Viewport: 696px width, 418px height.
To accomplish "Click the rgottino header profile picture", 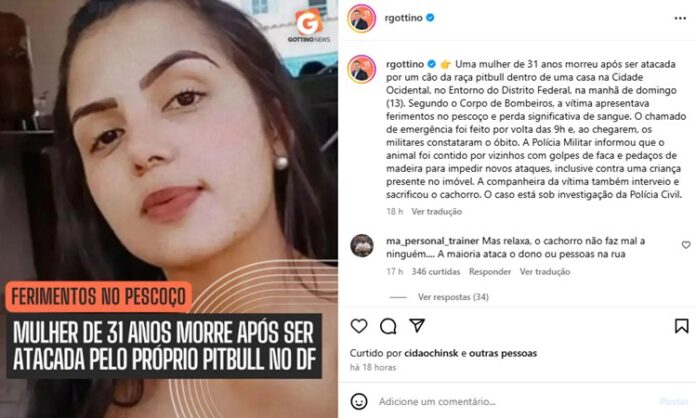I will point(362,18).
